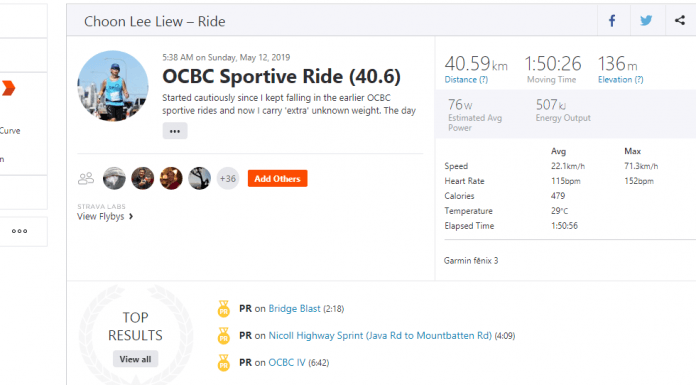Expand the ride description with ellipsis button
Viewport: 696px width, 385px height.
pos(175,131)
